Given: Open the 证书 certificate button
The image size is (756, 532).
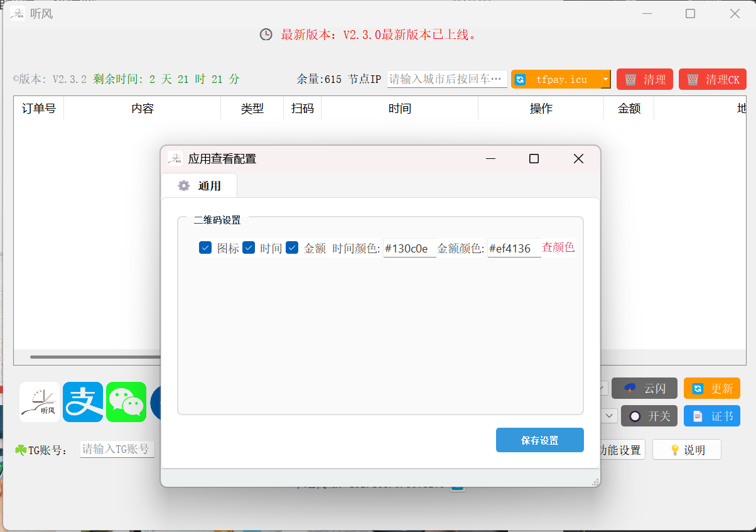Looking at the screenshot, I should (711, 416).
